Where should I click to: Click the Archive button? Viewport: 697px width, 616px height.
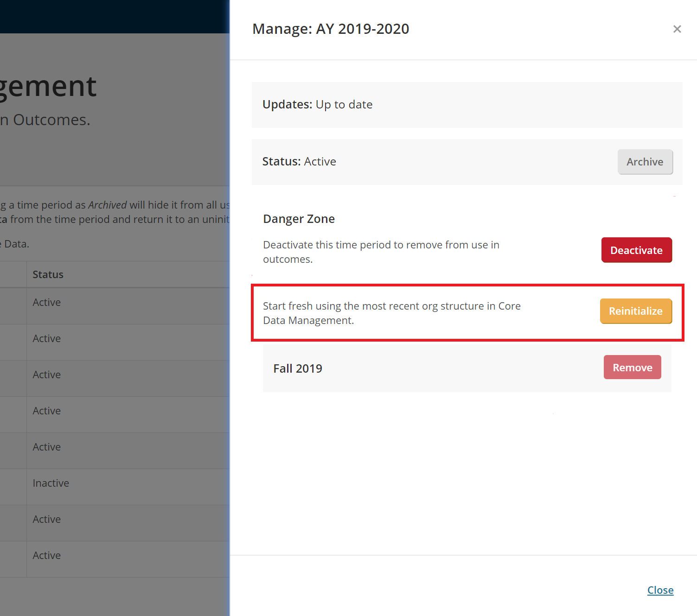[x=645, y=162]
